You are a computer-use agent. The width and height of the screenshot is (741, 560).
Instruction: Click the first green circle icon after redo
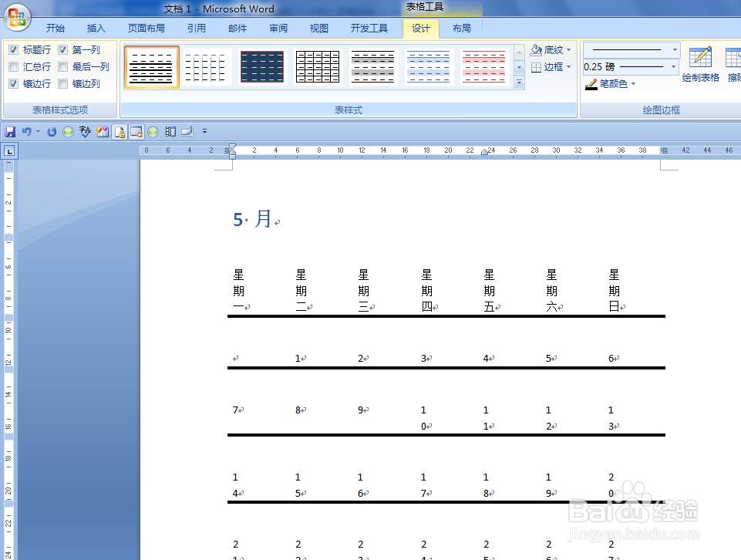pyautogui.click(x=68, y=132)
